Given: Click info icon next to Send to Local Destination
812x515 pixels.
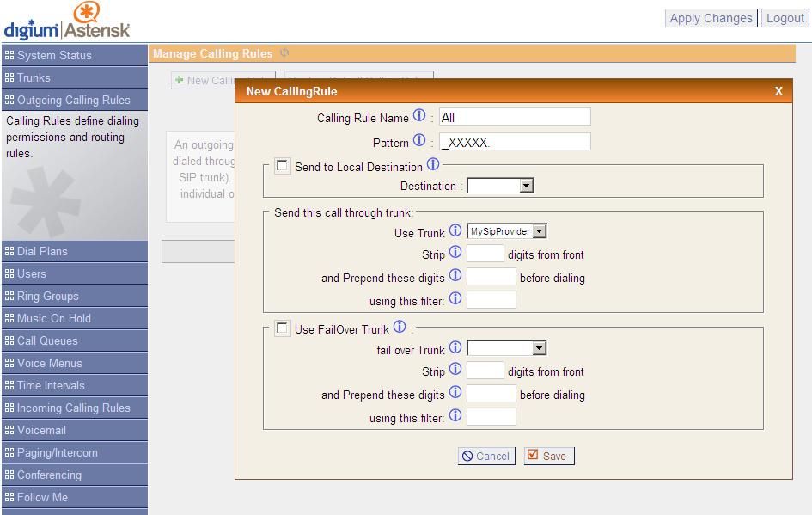Looking at the screenshot, I should [433, 164].
